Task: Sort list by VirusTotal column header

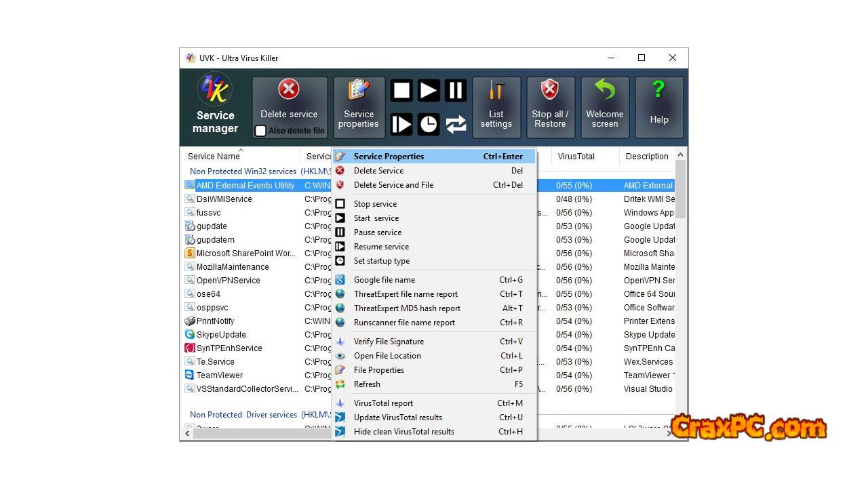Action: tap(576, 156)
